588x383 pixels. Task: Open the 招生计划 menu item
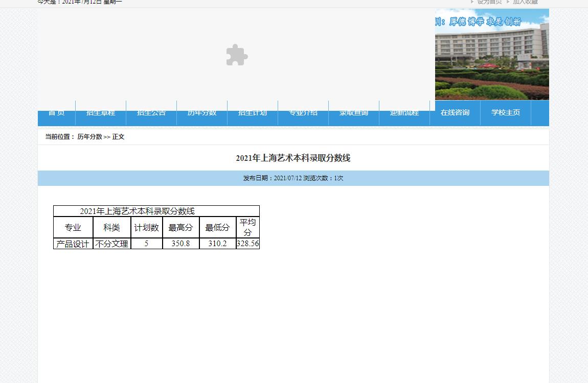pos(253,113)
